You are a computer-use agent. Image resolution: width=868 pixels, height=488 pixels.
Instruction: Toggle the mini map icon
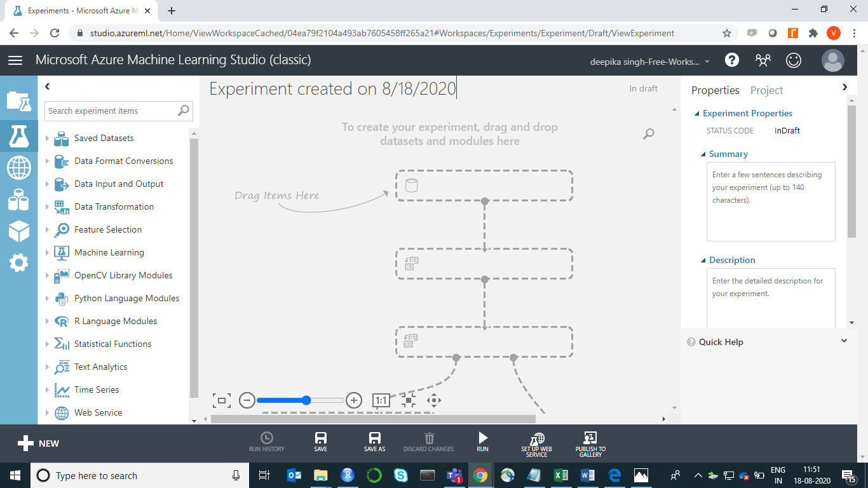click(x=408, y=400)
